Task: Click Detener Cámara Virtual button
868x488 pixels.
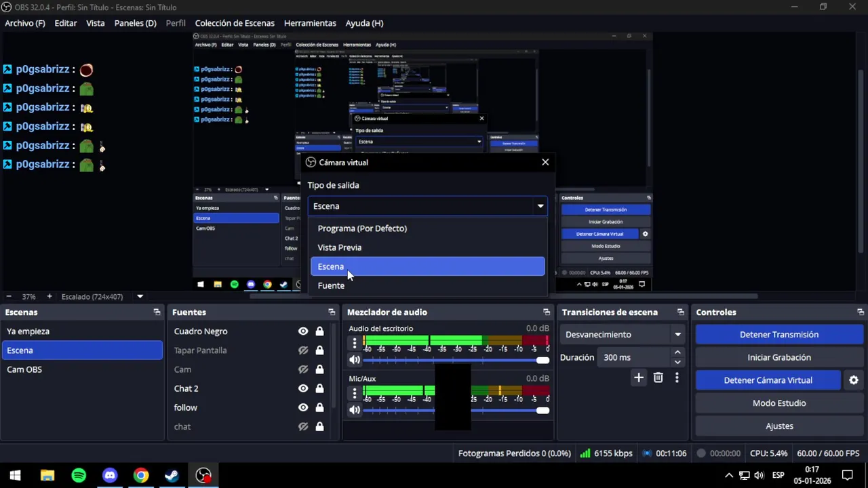Action: (x=768, y=380)
